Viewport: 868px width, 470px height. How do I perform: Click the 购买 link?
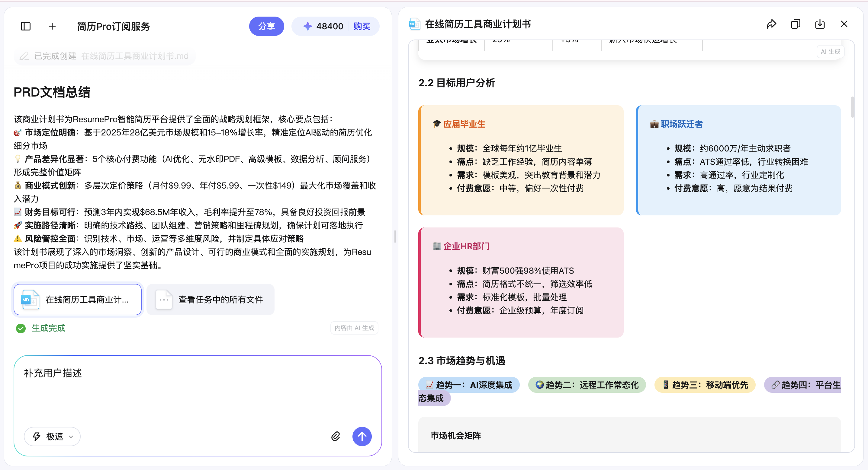coord(362,26)
